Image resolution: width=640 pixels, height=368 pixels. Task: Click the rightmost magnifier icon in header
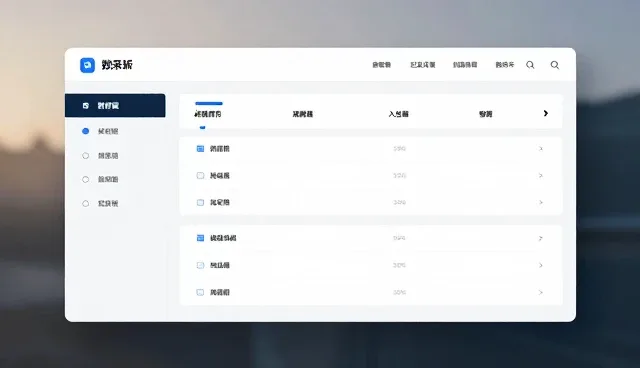coord(555,65)
